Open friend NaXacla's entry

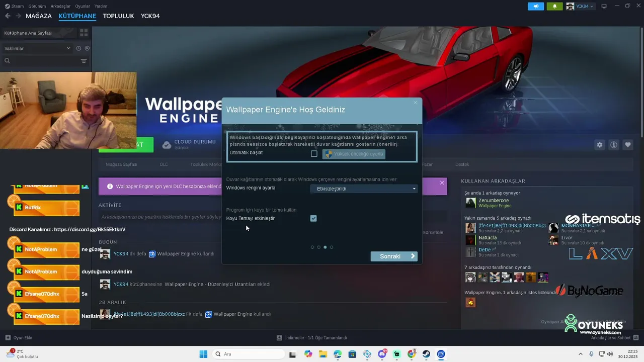click(493, 240)
